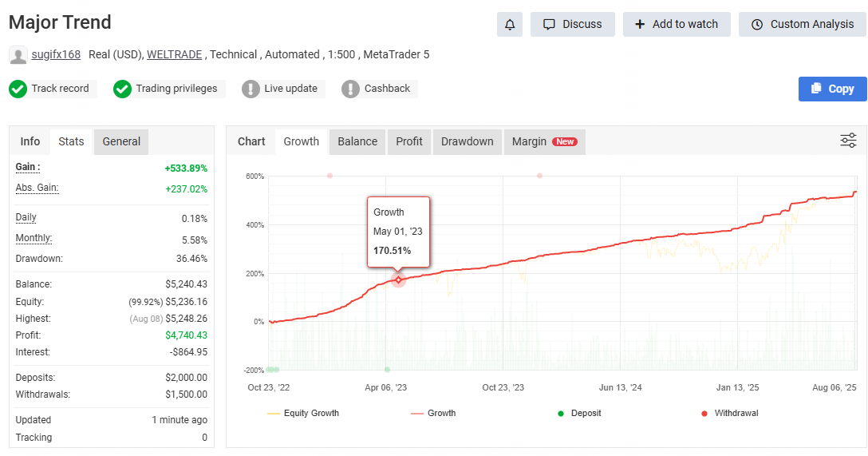Click the notification bell icon
The width and height of the screenshot is (868, 456).
(x=510, y=25)
